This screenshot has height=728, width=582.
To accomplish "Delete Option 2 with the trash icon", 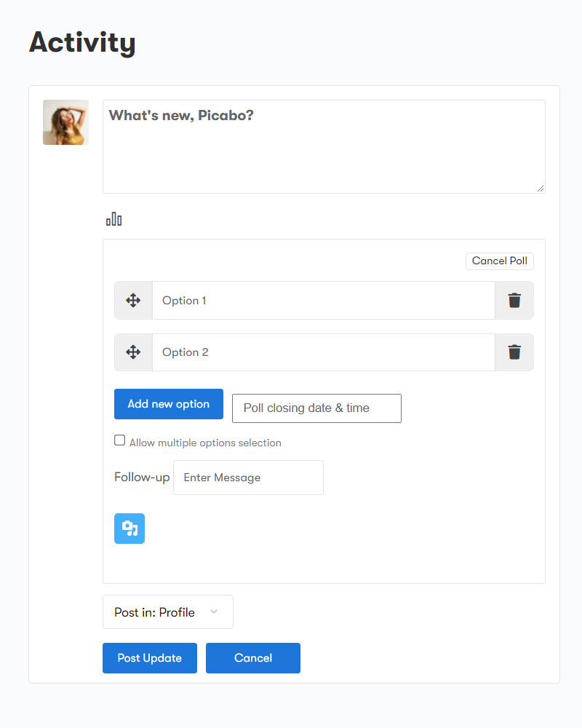I will pos(514,352).
